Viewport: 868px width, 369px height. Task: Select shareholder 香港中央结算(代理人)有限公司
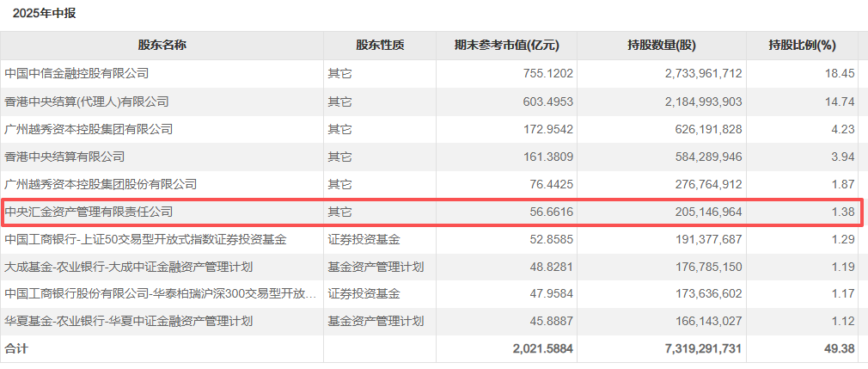pos(86,101)
